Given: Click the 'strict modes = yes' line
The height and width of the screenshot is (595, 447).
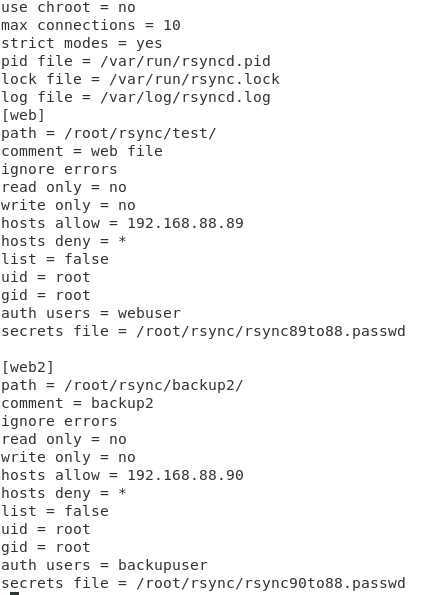Looking at the screenshot, I should [x=82, y=44].
